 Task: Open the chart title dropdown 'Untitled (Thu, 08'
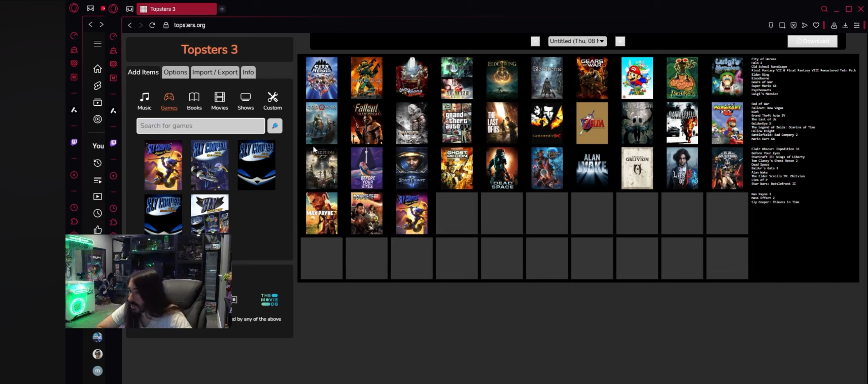click(577, 41)
